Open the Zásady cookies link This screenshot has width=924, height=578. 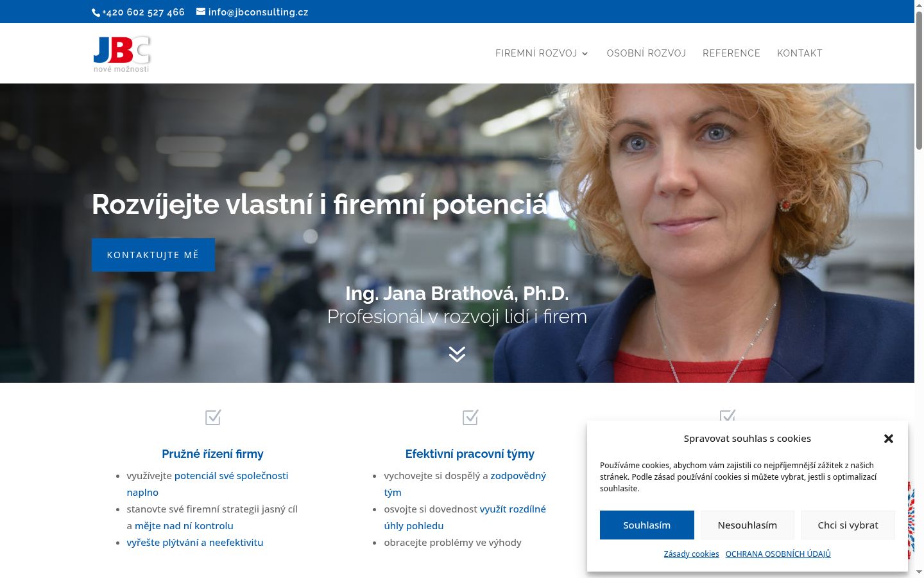coord(691,554)
